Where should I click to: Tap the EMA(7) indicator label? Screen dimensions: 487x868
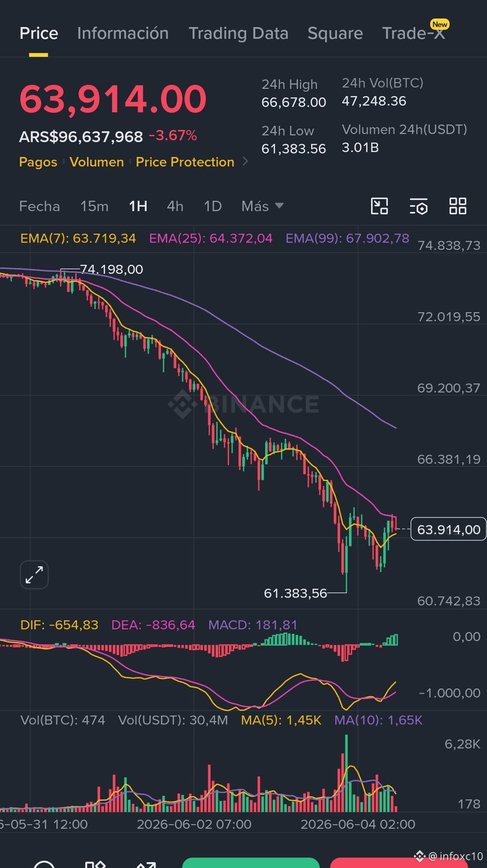[x=78, y=238]
